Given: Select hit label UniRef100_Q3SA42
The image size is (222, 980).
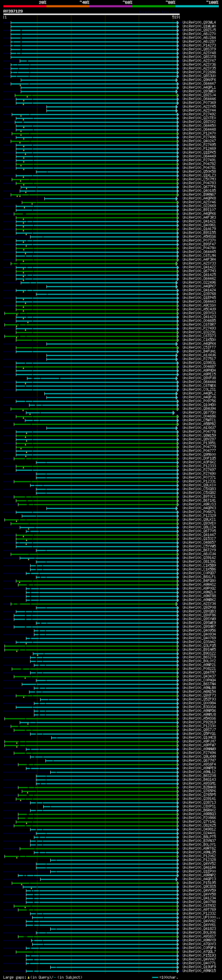Looking at the screenshot, I should pos(199,642).
